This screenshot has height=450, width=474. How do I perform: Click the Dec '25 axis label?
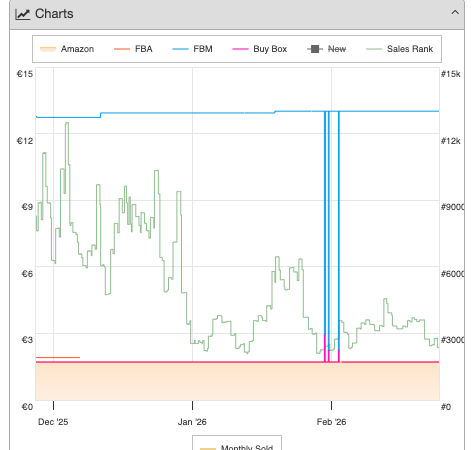(53, 422)
